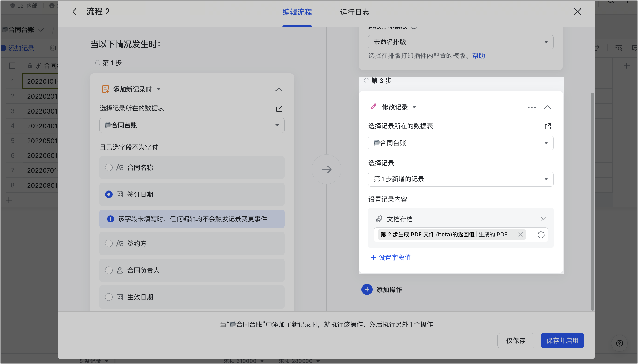Click the calendar icon beside 生效日期

[120, 297]
